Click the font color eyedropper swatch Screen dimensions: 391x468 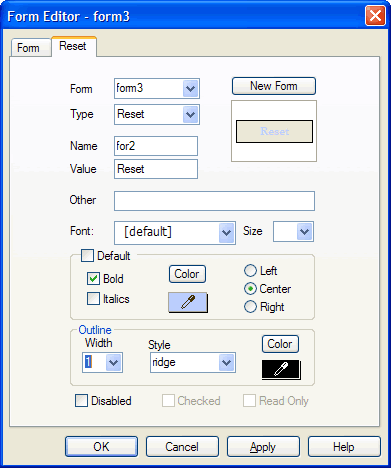tap(188, 303)
